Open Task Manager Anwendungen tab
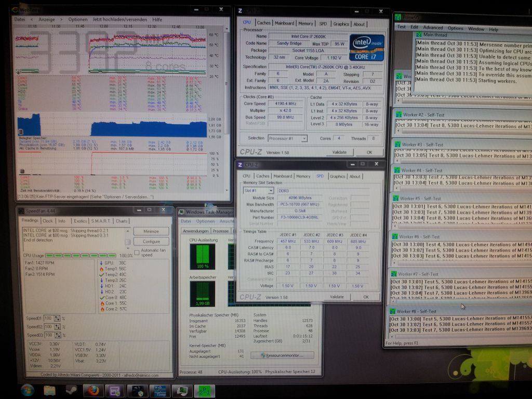The width and height of the screenshot is (532, 399). coord(195,231)
